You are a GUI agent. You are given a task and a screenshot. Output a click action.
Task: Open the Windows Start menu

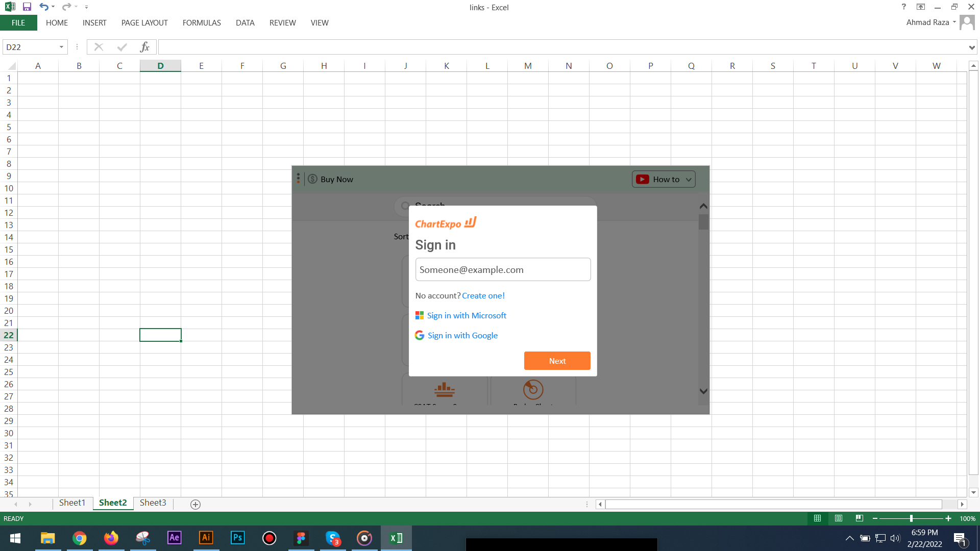[x=15, y=538]
